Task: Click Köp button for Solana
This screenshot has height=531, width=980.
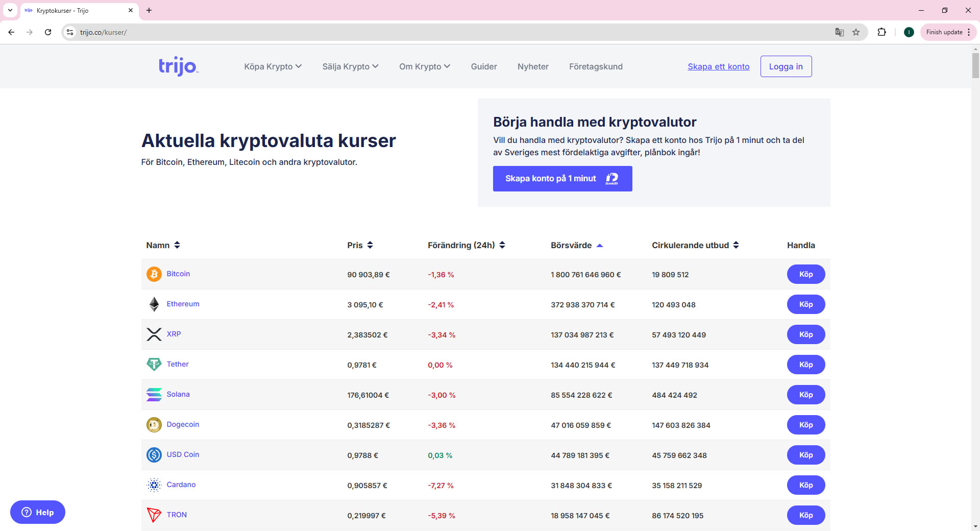Action: click(806, 395)
